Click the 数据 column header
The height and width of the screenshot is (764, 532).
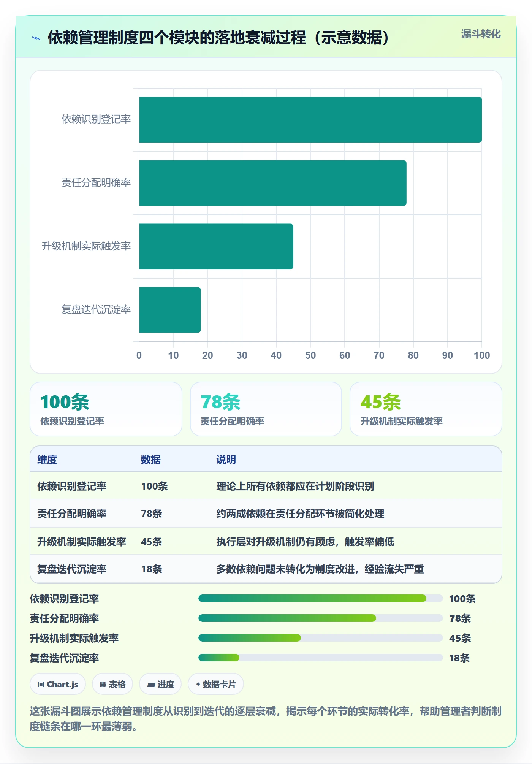151,460
